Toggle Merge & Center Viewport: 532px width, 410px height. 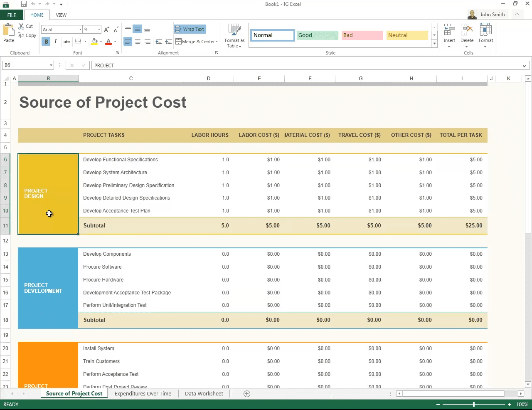(195, 42)
